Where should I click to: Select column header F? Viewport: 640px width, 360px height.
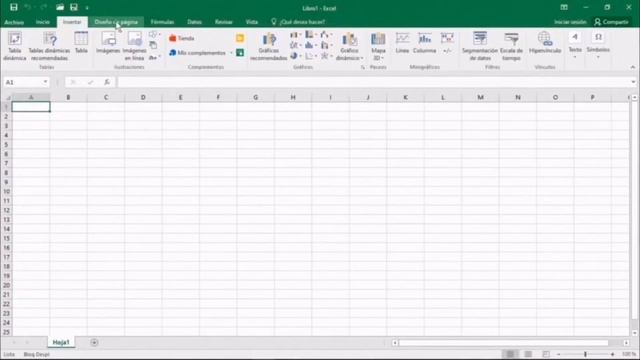pyautogui.click(x=218, y=98)
